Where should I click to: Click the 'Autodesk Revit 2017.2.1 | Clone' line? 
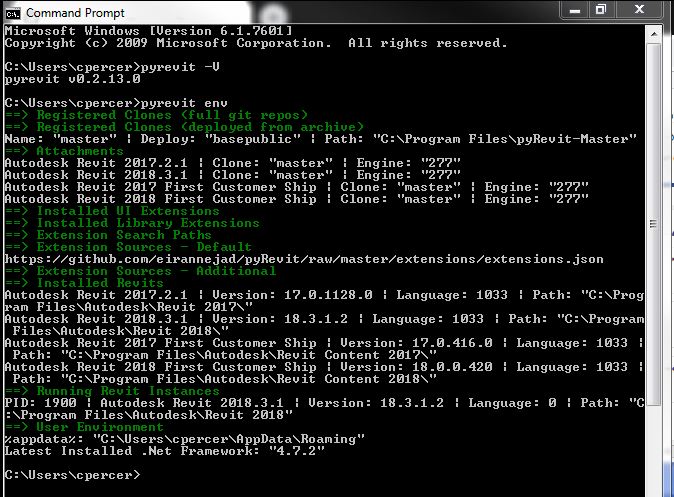coord(233,163)
